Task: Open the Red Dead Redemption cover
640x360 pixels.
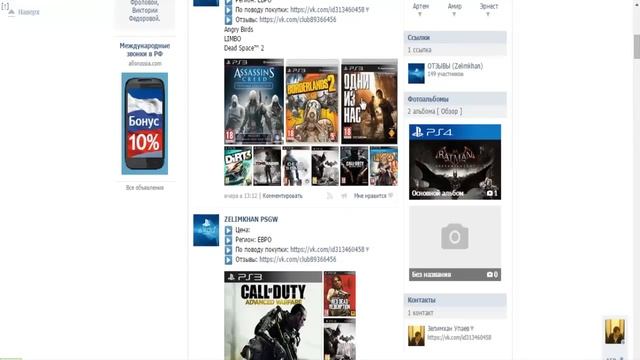Action: tap(340, 294)
